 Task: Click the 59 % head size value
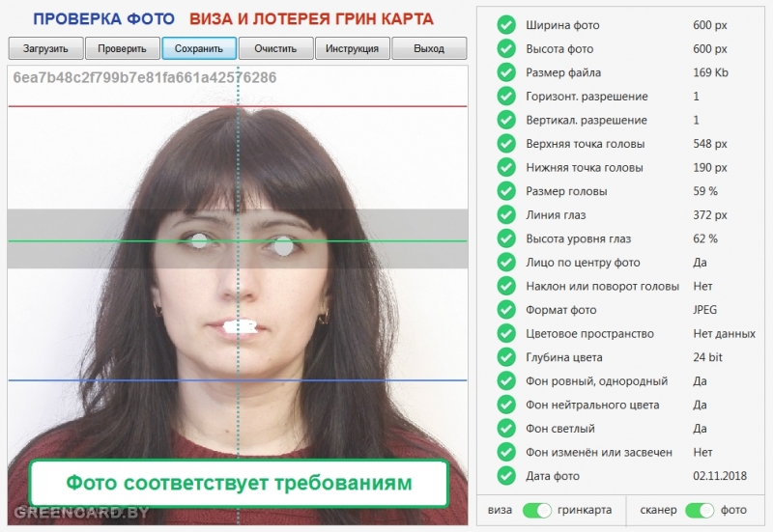[x=705, y=191]
